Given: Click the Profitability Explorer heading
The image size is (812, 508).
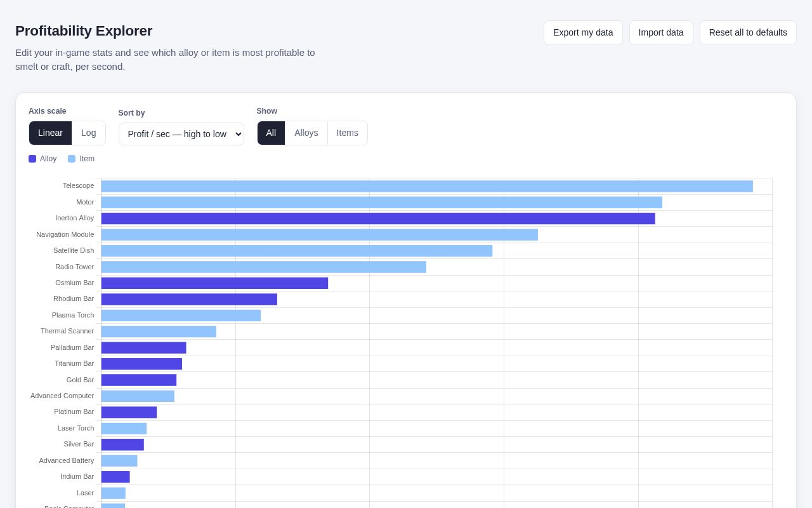Looking at the screenshot, I should coord(84,31).
